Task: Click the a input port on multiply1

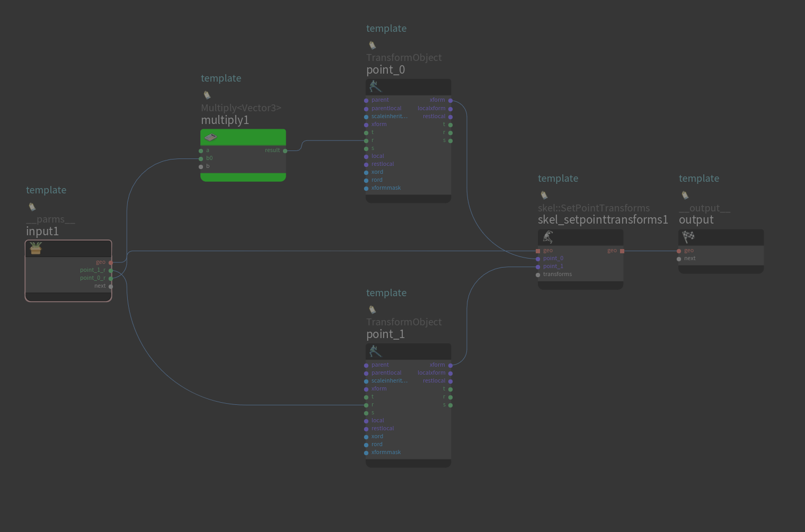Action: coord(201,150)
